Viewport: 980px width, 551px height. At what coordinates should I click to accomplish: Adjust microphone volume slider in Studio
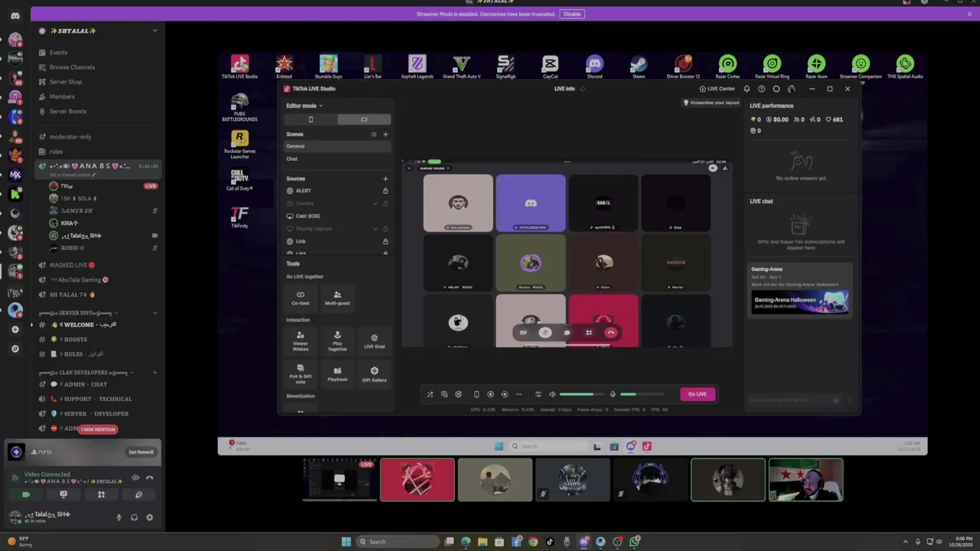[642, 394]
